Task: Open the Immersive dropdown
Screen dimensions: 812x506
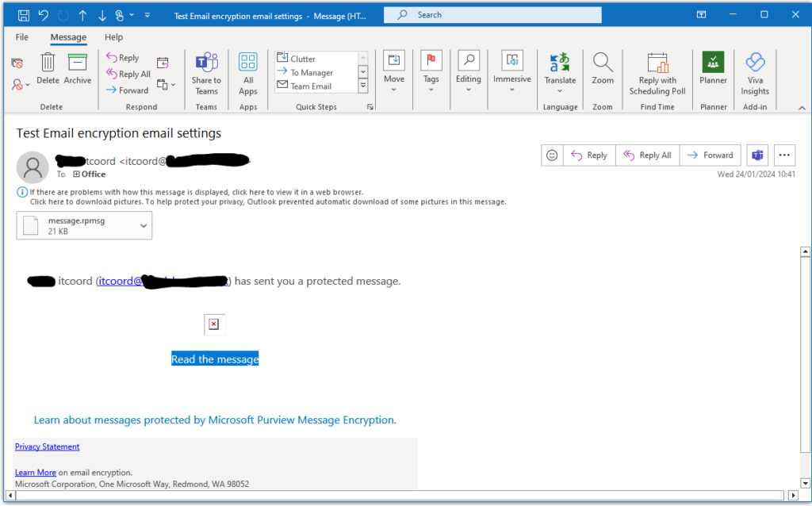Action: click(511, 72)
